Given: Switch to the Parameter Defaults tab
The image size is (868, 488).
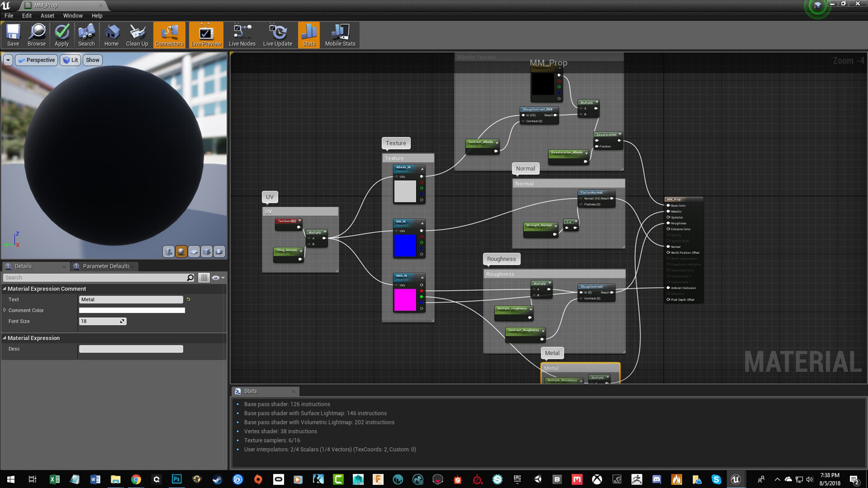Looking at the screenshot, I should point(106,266).
